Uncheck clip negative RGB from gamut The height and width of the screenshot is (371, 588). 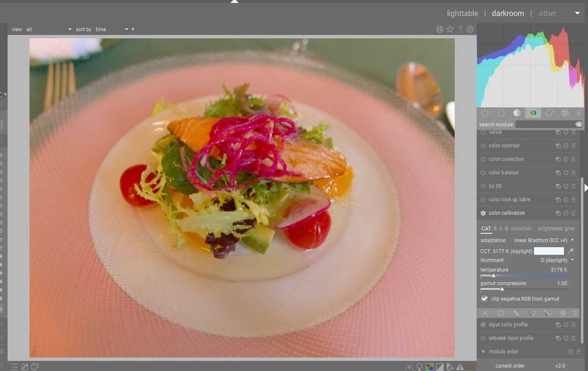484,299
